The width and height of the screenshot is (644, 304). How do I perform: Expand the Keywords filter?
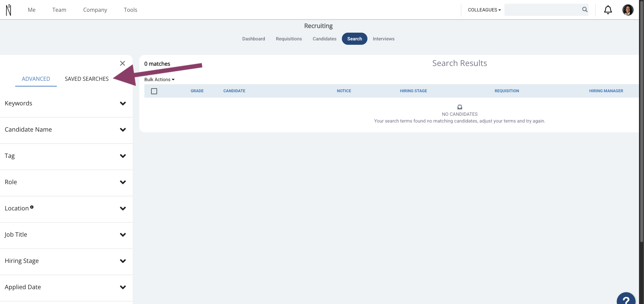pos(66,104)
